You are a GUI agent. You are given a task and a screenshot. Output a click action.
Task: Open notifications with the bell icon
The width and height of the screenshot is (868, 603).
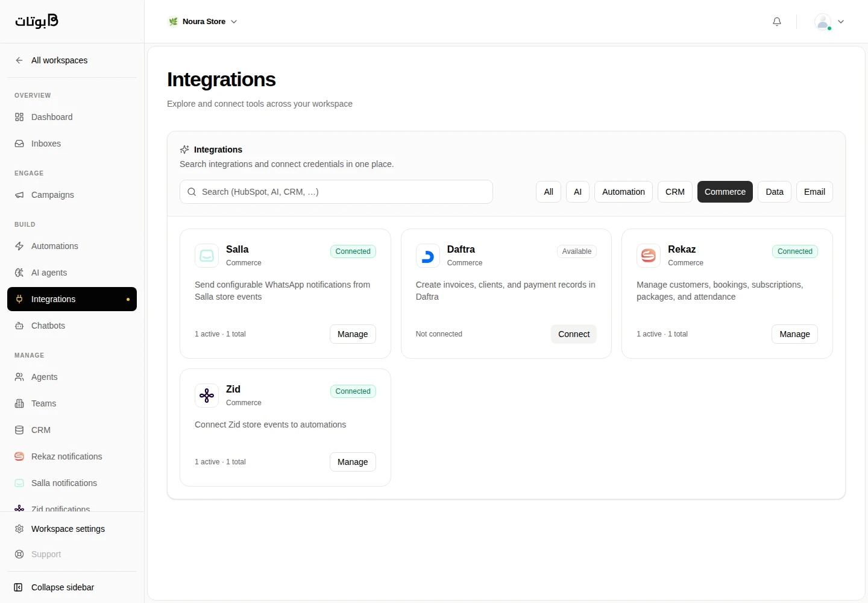point(777,22)
